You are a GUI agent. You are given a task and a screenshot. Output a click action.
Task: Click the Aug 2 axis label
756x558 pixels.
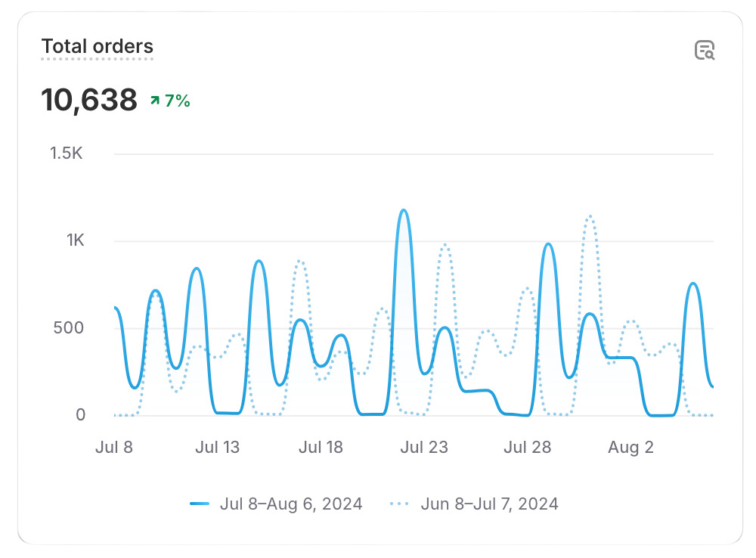point(631,447)
